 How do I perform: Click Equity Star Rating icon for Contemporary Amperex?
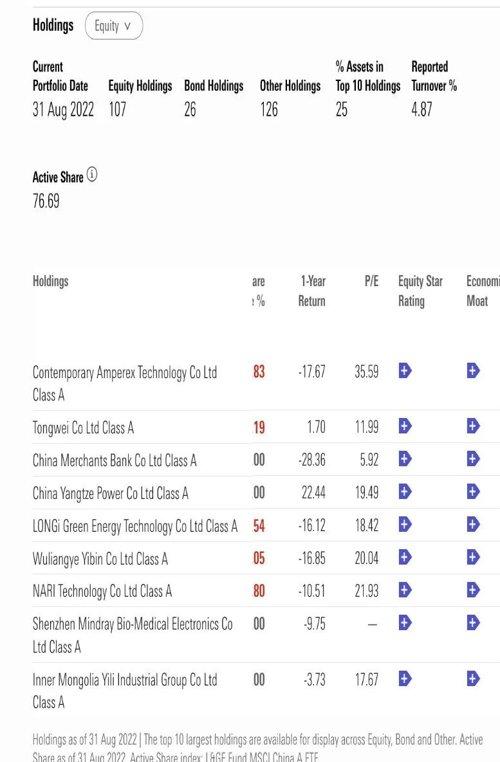point(405,371)
